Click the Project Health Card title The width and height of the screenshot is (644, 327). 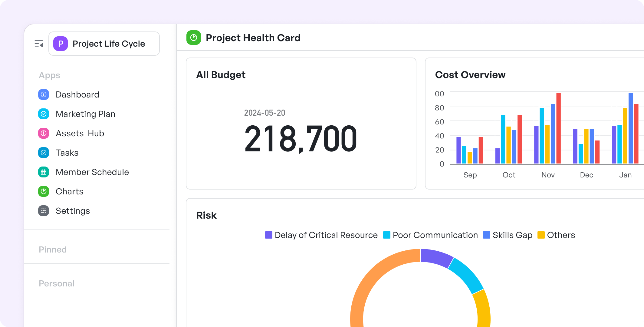(x=253, y=38)
